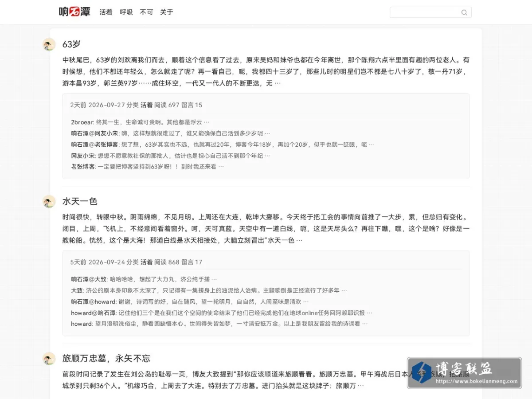This screenshot has height=399, width=532.
Task: Click the 水天一色 post excerpt paragraph
Action: [x=266, y=229]
